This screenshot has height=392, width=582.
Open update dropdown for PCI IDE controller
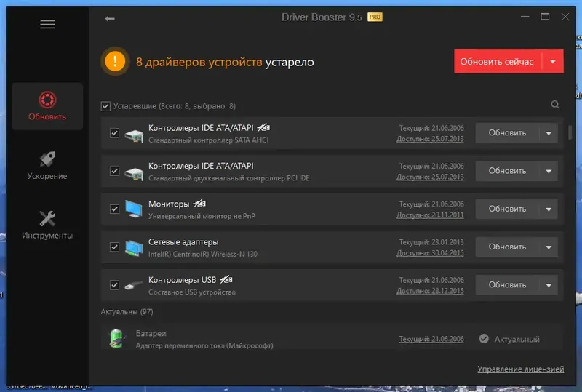pos(549,171)
